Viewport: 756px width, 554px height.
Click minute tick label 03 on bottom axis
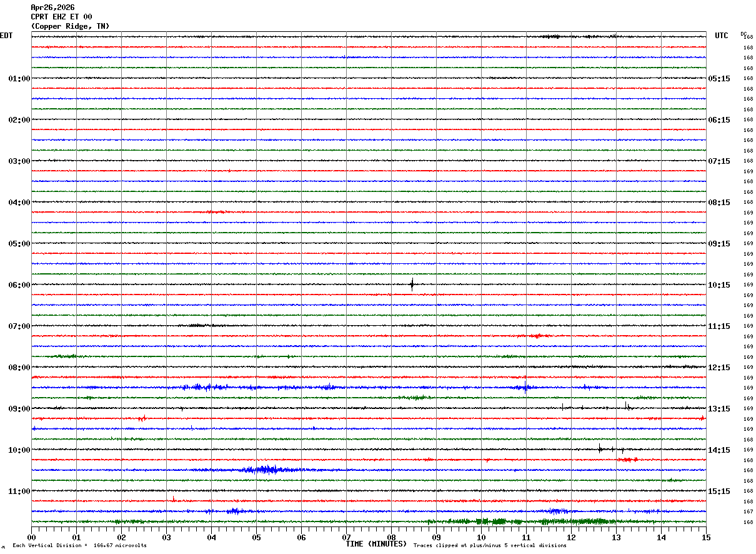[x=166, y=537]
